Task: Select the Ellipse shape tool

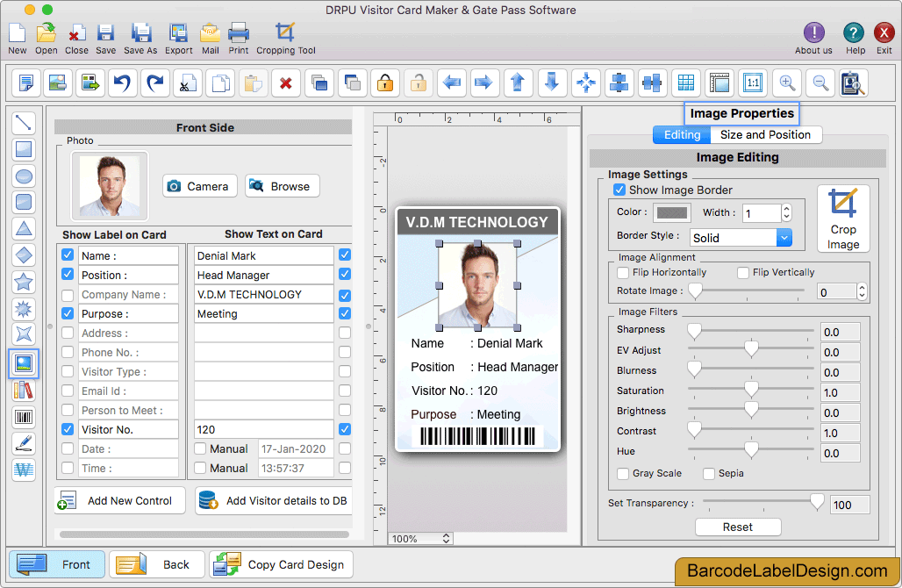Action: [x=24, y=176]
